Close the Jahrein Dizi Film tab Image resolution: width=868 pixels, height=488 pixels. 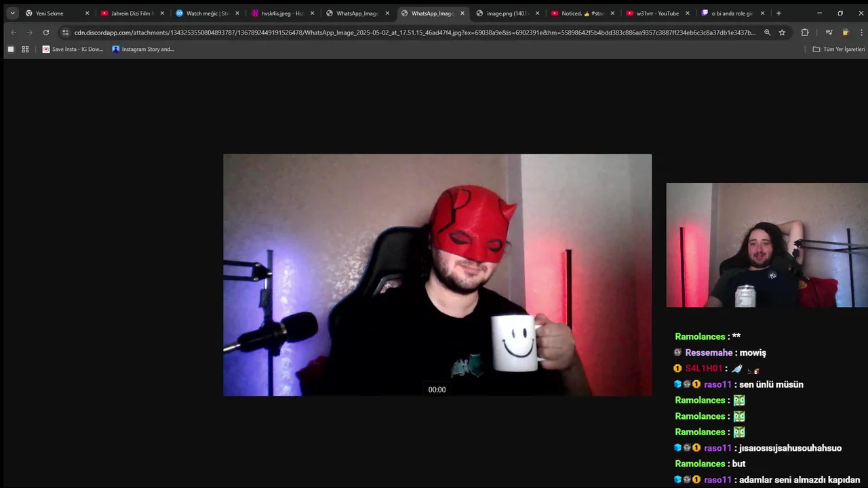tap(162, 13)
